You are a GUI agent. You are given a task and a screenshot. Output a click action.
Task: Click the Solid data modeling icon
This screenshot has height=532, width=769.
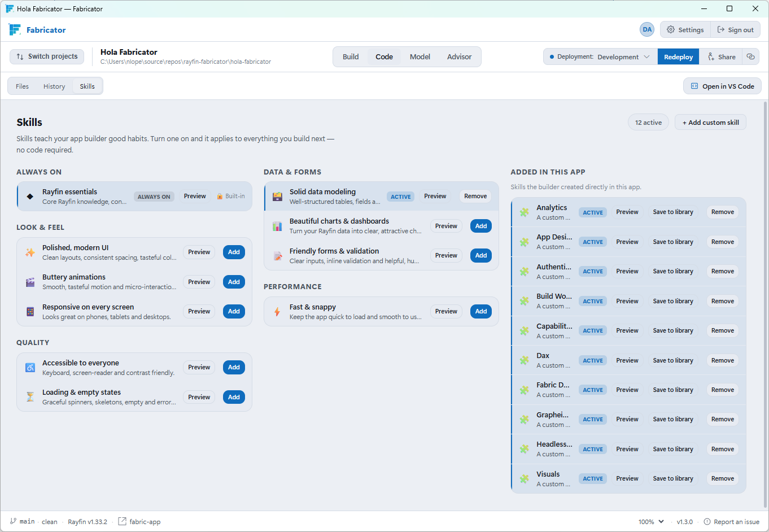point(277,197)
